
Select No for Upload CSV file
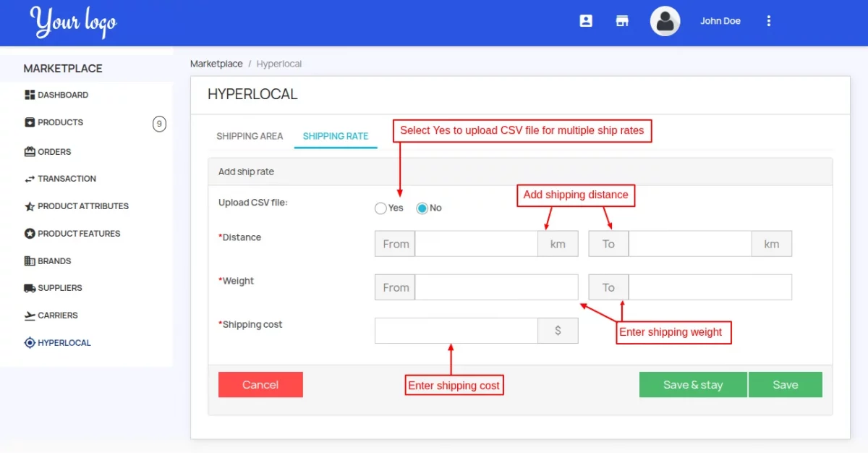[422, 208]
